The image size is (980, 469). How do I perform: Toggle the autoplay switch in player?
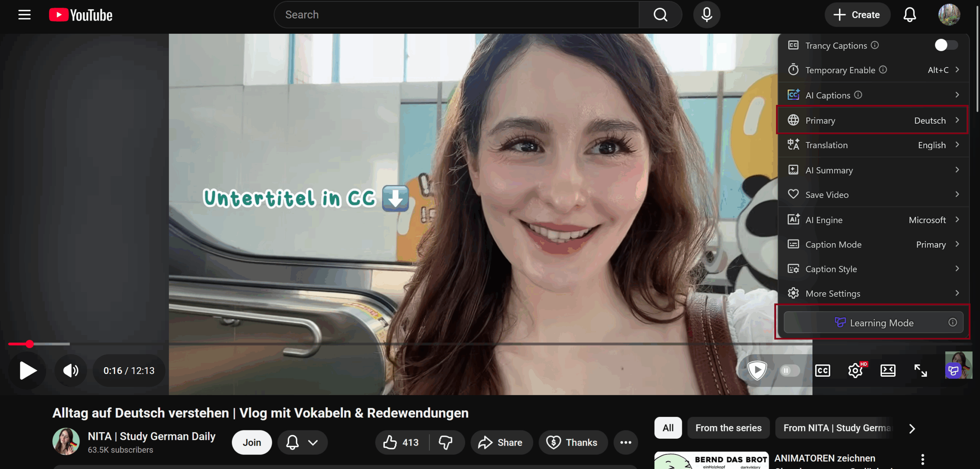(x=789, y=371)
